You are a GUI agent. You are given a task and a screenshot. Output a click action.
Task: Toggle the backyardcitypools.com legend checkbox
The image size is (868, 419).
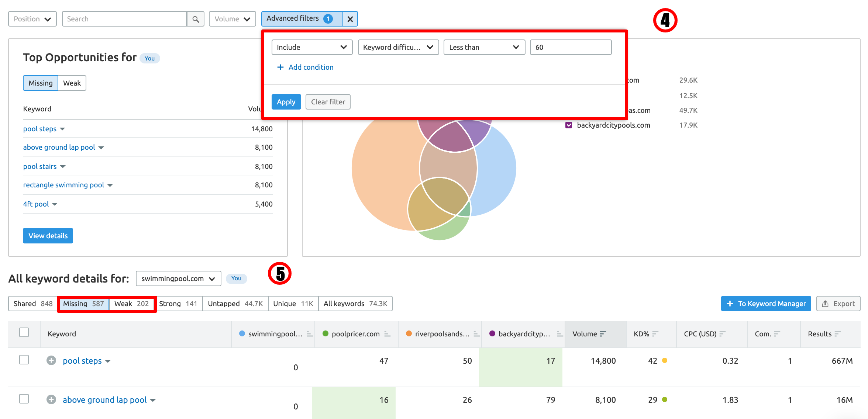568,125
